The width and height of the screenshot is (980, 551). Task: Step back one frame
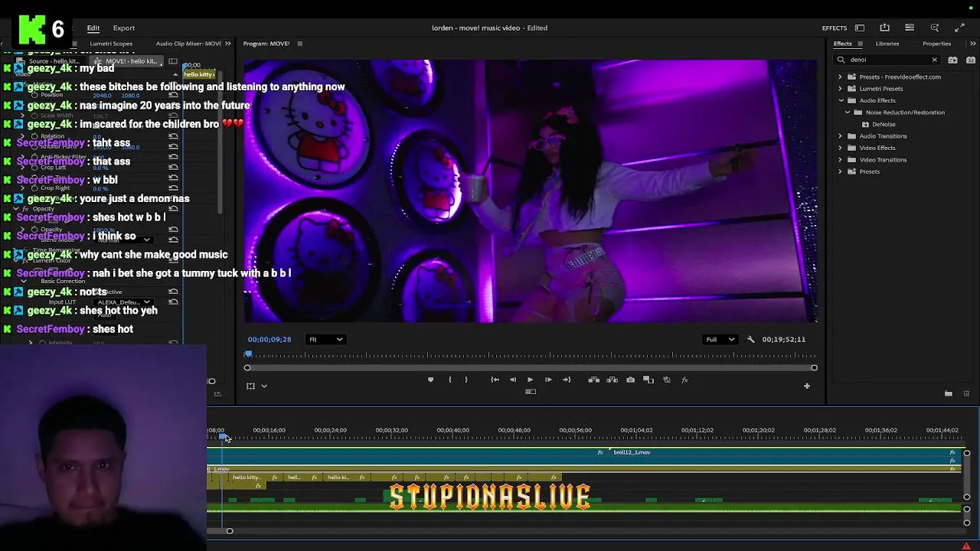pos(513,380)
